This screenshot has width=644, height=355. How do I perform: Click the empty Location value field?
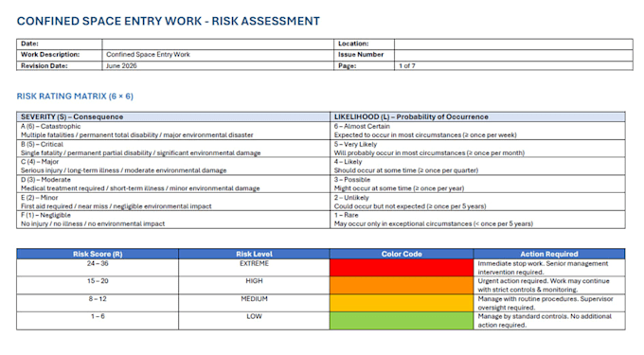coord(513,44)
